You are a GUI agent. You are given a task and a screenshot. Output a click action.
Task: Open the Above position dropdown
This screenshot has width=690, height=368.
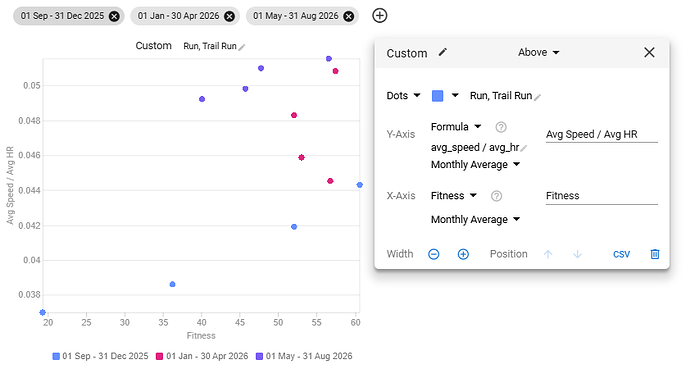pyautogui.click(x=538, y=52)
